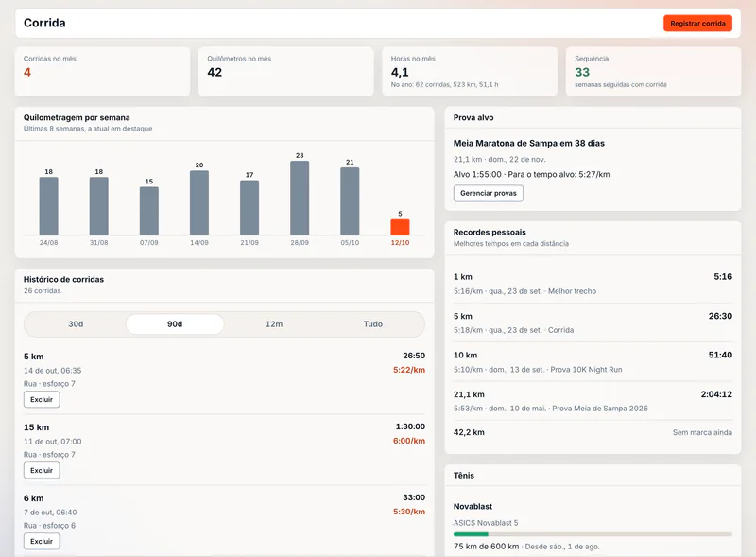This screenshot has width=756, height=557.
Task: Select the Tudo history filter
Action: point(372,323)
